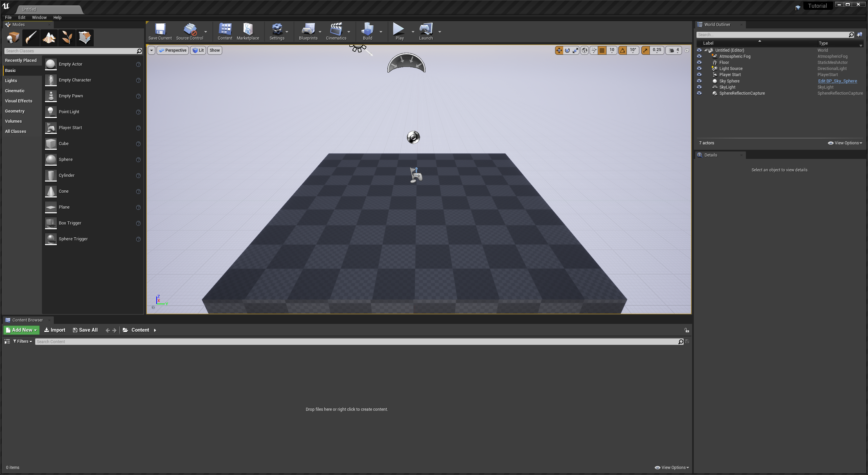Click the Search Content input field
This screenshot has width=868, height=475.
(355, 342)
